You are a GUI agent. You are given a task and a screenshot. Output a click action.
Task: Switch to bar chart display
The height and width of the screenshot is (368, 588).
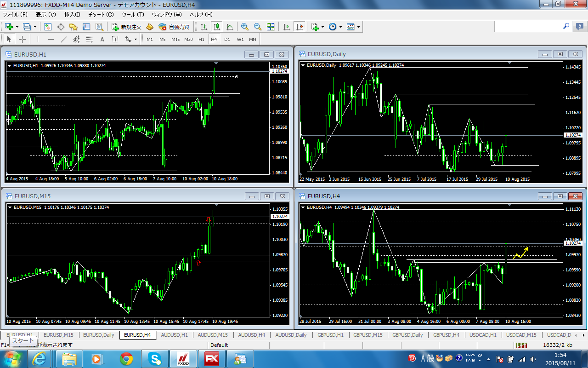pyautogui.click(x=204, y=27)
